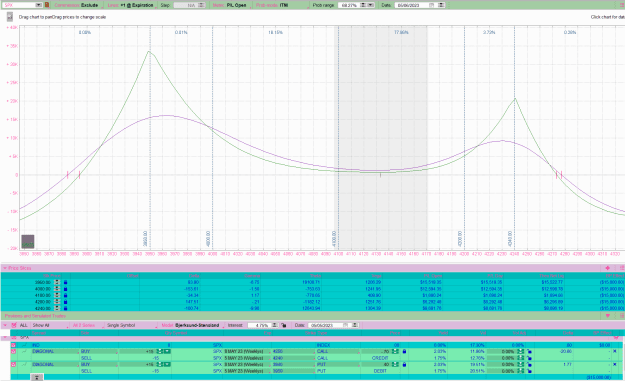The height and width of the screenshot is (381, 625).
Task: Click the Single Symbol option
Action: click(121, 325)
